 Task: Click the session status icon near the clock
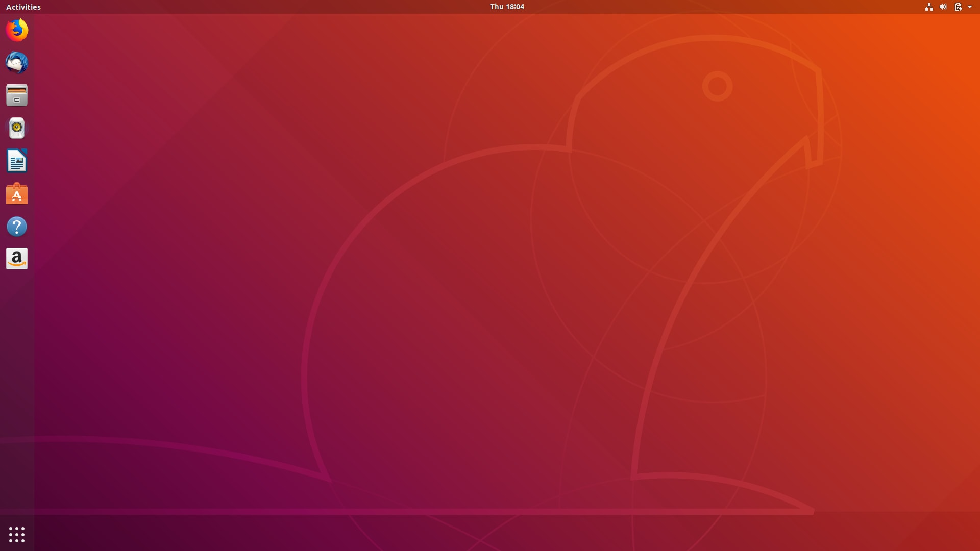click(958, 7)
